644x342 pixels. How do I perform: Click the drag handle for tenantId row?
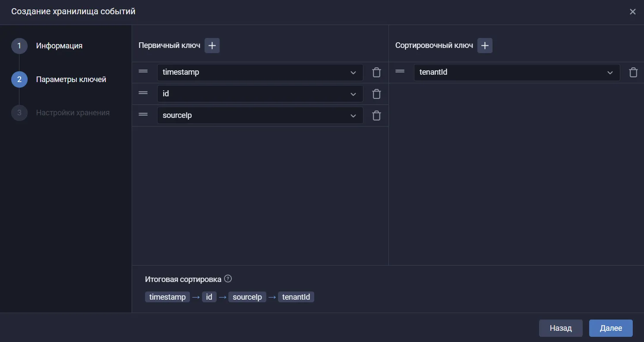pyautogui.click(x=400, y=71)
